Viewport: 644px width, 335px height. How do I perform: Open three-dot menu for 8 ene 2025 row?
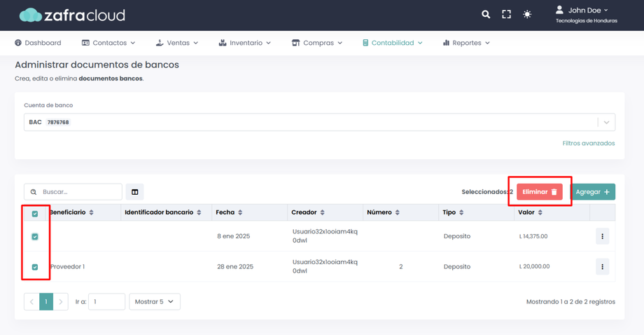[602, 237]
